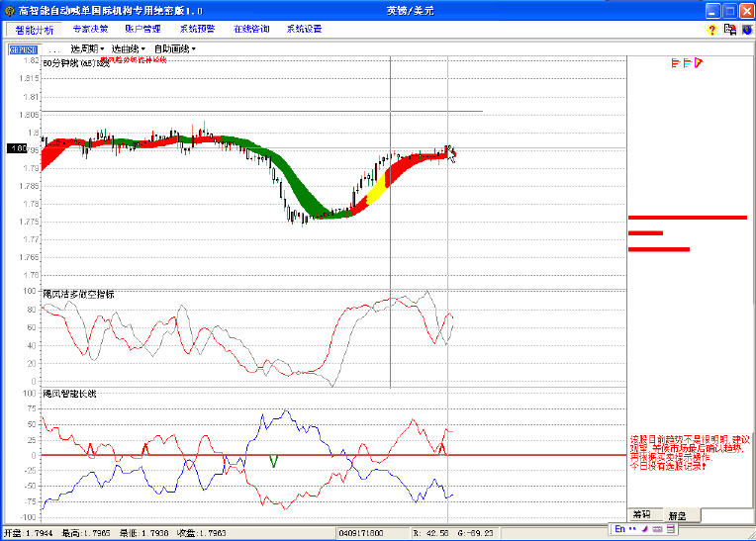Screen dimensions: 756x541
Task: Click the green V marker on indicator chart
Action: (274, 461)
